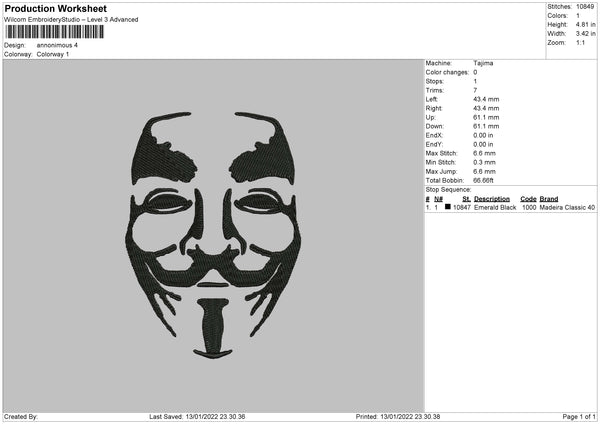
Task: Click the 'Stops:' label
Action: click(435, 81)
